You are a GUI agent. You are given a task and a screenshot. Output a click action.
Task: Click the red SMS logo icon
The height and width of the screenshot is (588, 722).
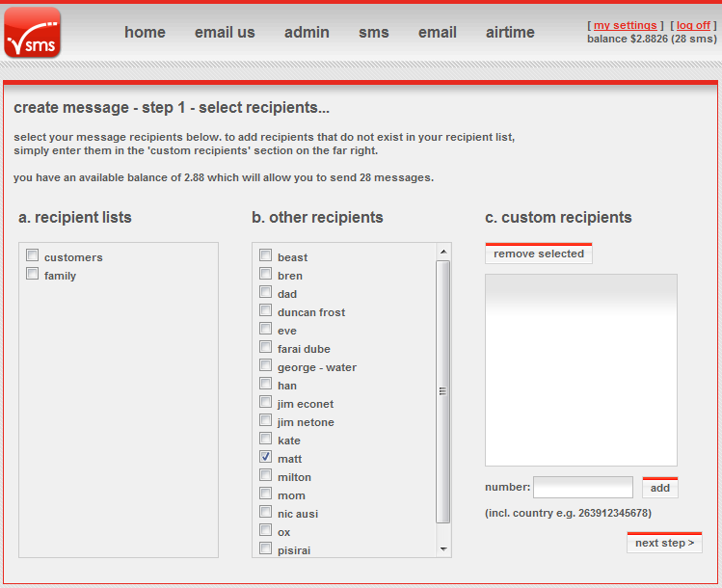[x=33, y=32]
